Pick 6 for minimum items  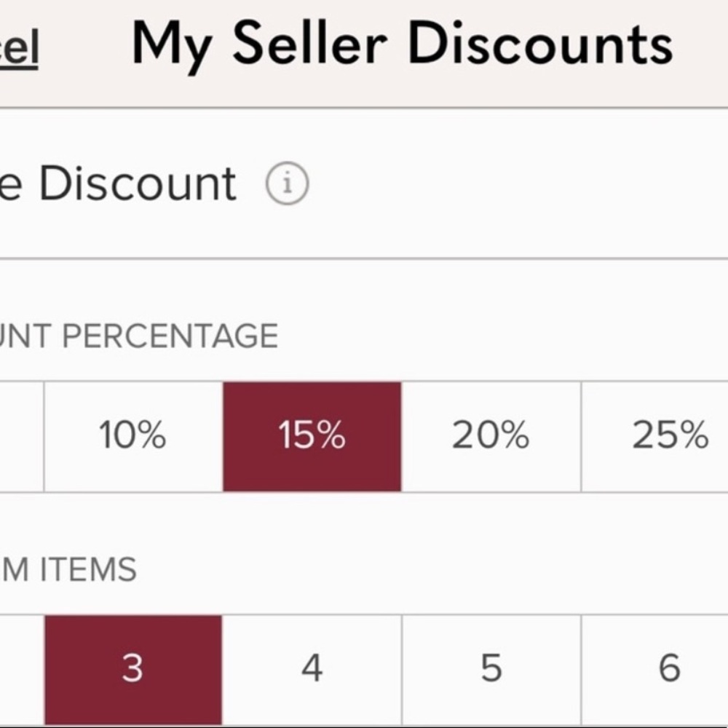click(x=670, y=668)
